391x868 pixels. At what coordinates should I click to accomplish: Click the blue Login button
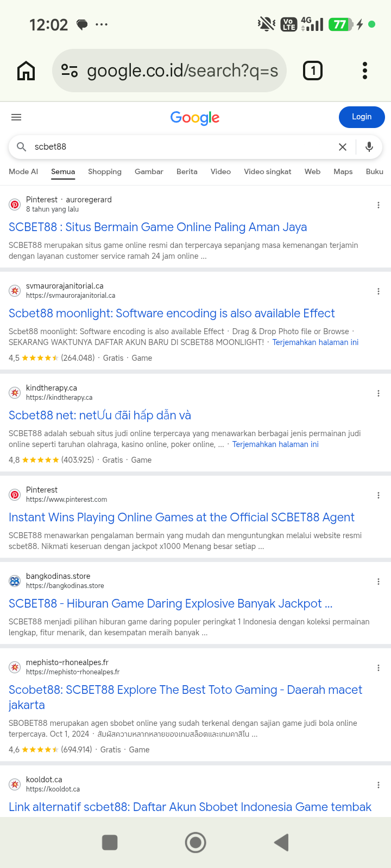(362, 117)
